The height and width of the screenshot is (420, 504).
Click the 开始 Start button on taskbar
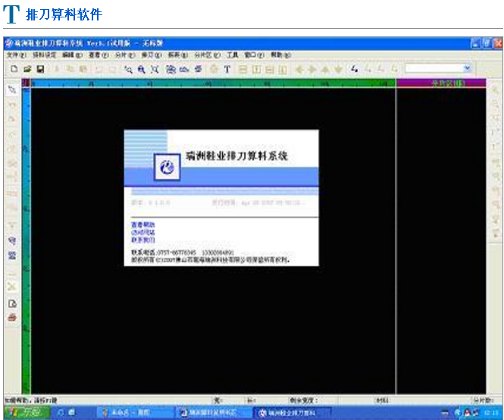(x=27, y=412)
